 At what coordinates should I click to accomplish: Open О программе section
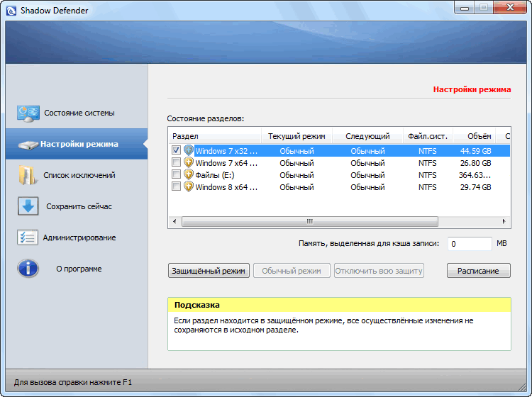click(77, 269)
